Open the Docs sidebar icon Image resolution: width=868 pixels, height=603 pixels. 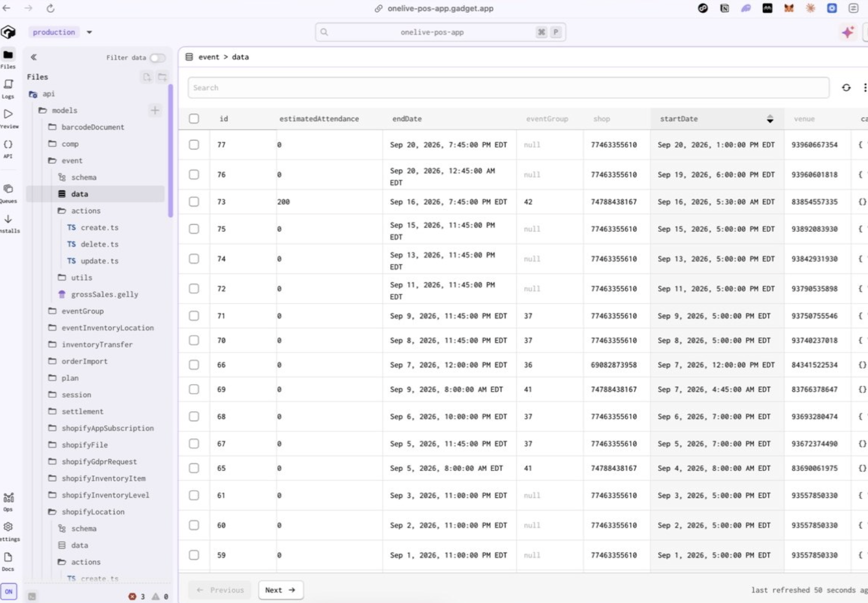coord(8,562)
